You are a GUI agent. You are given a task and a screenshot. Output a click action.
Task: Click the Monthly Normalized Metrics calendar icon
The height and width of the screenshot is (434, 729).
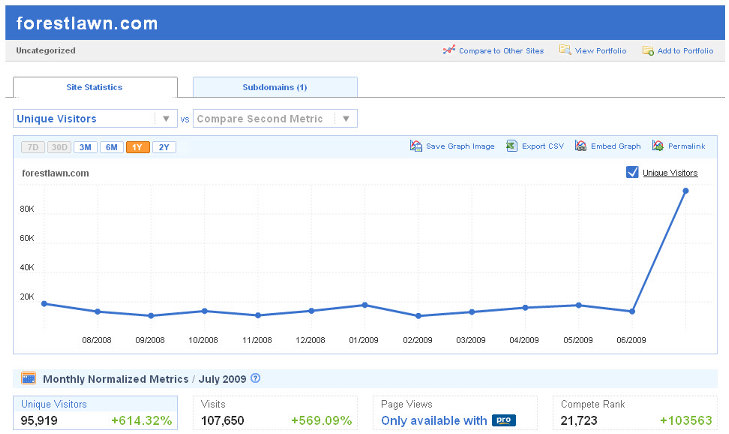pyautogui.click(x=28, y=378)
